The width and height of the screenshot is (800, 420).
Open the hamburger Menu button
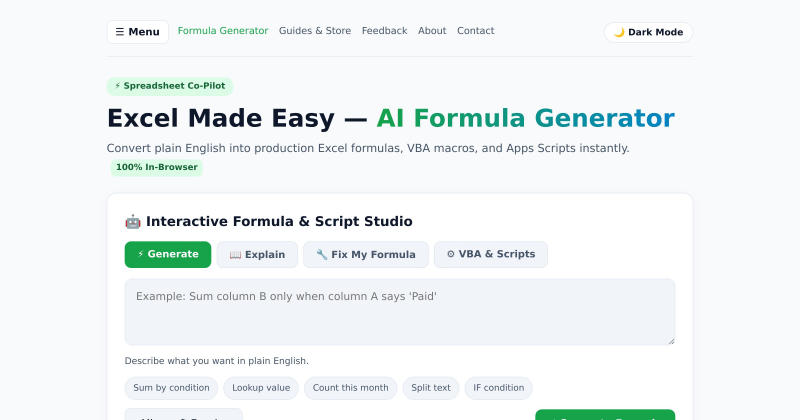coord(138,32)
